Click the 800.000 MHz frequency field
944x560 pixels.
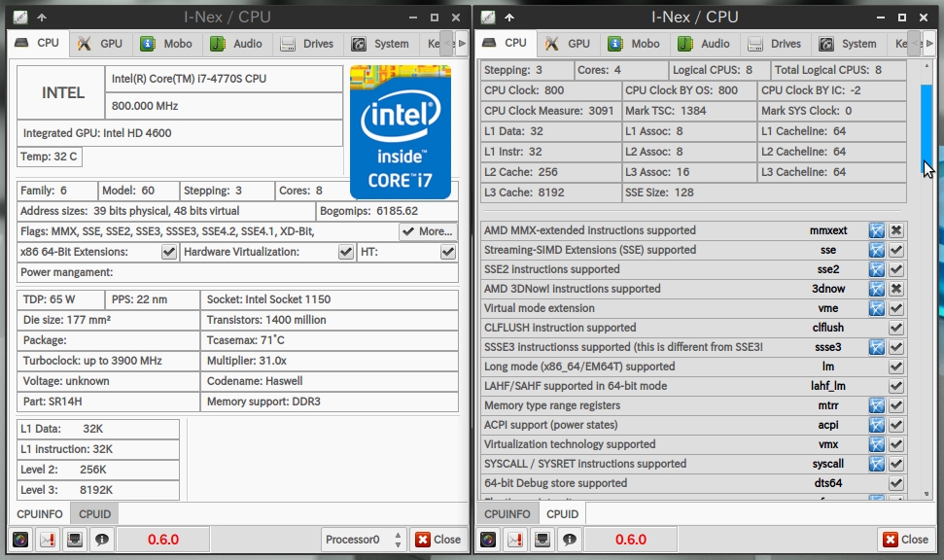224,106
